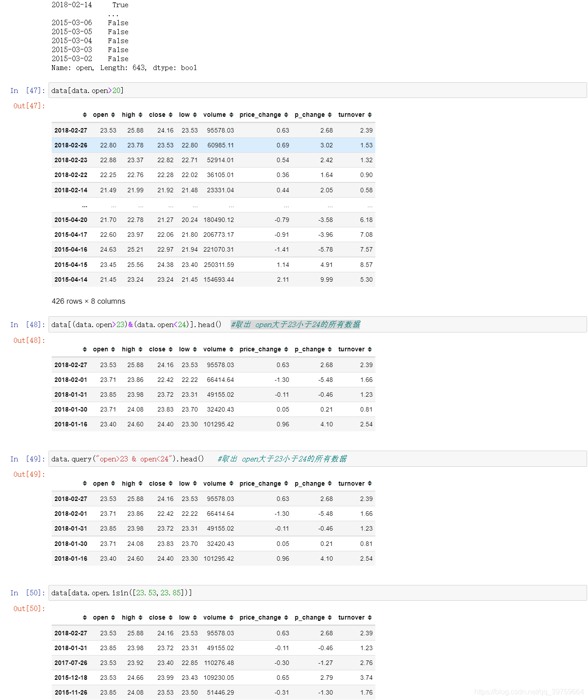Sort by close column in Out[50] table

(170, 618)
